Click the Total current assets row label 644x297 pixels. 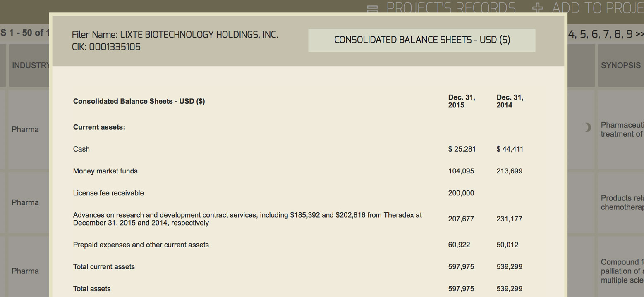pos(104,267)
